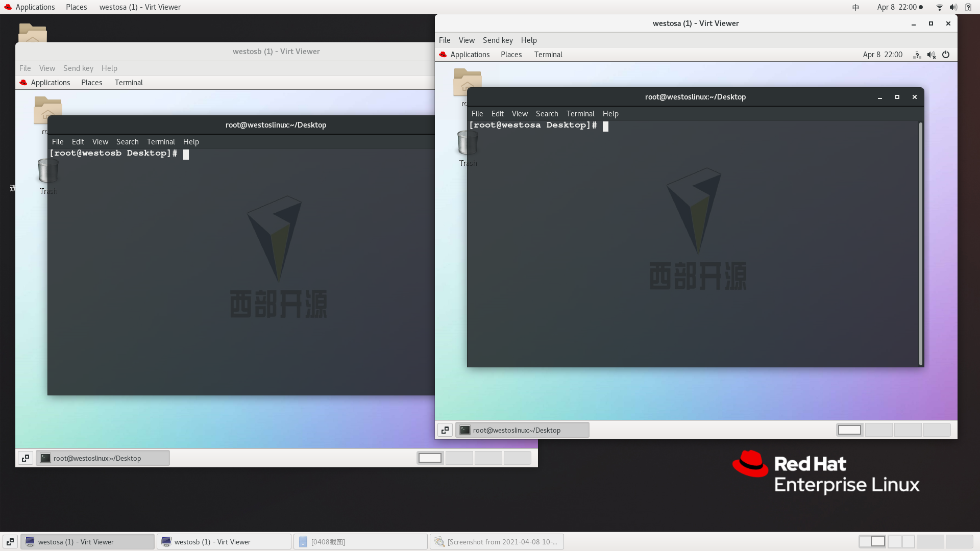Image resolution: width=980 pixels, height=551 pixels.
Task: Click the show-desktop icon in westosb guest panel
Action: [26, 458]
